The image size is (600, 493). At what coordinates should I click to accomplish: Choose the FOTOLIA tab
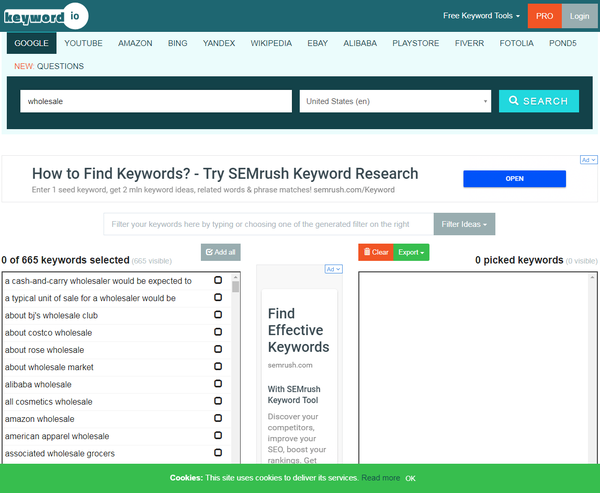(x=517, y=43)
